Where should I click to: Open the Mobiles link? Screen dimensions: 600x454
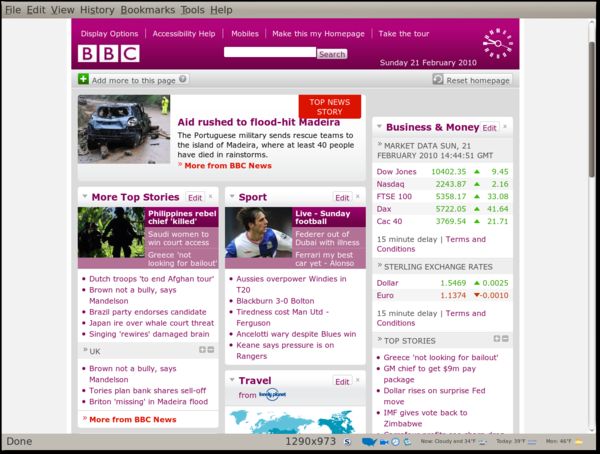[245, 34]
